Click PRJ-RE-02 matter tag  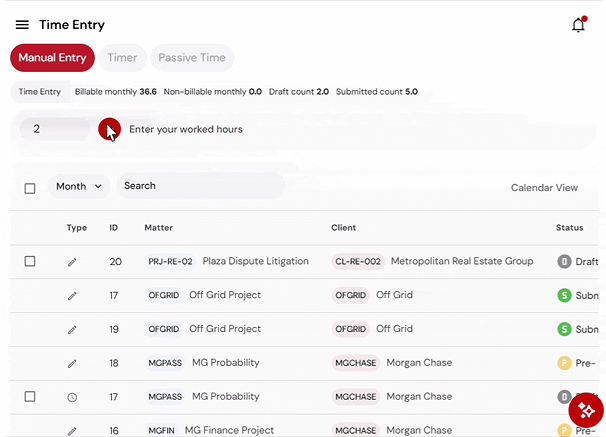[170, 262]
